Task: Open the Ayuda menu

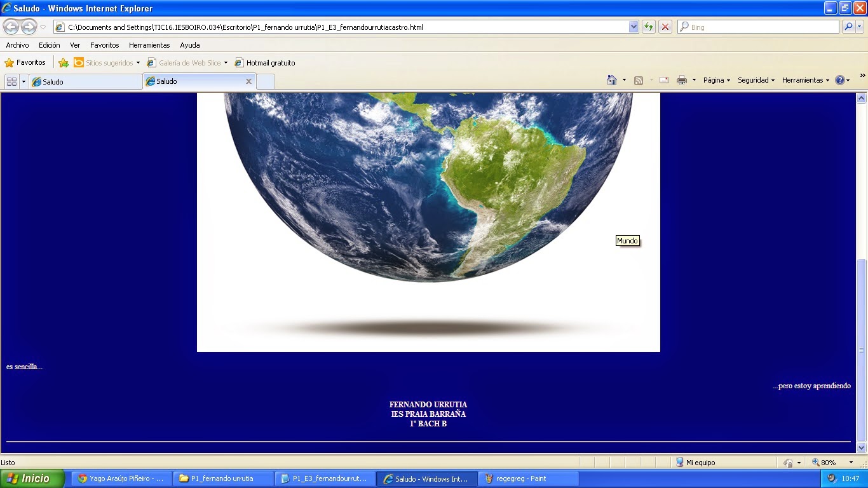Action: (x=190, y=45)
